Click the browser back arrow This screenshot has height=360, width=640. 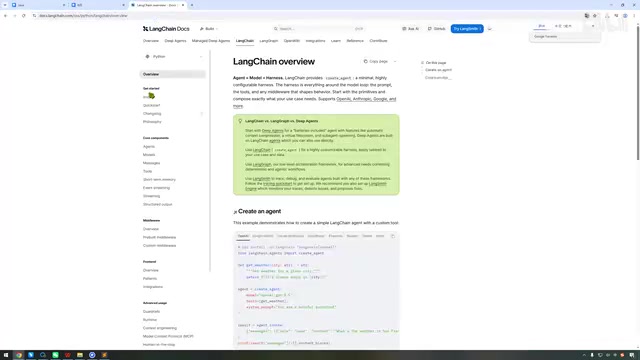click(x=5, y=16)
